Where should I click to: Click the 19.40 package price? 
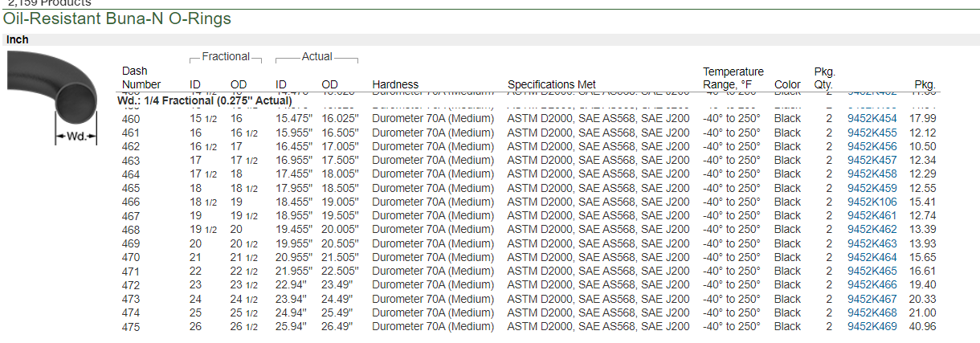tap(922, 284)
